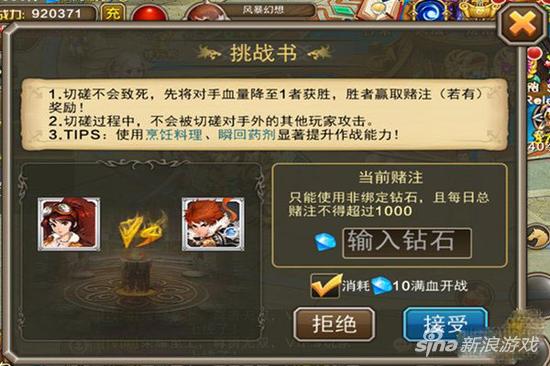Viewport: 550px width, 366px height.
Task: Click the red health orb at top
Action: tap(150, 13)
